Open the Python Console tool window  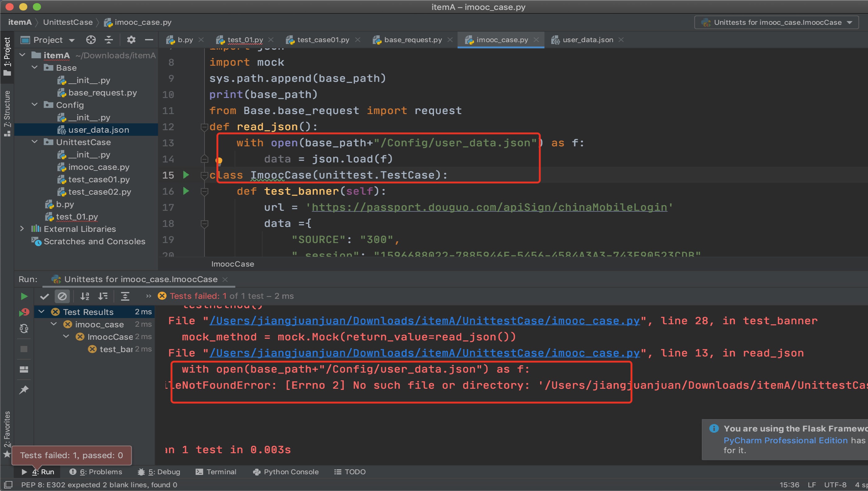point(286,472)
